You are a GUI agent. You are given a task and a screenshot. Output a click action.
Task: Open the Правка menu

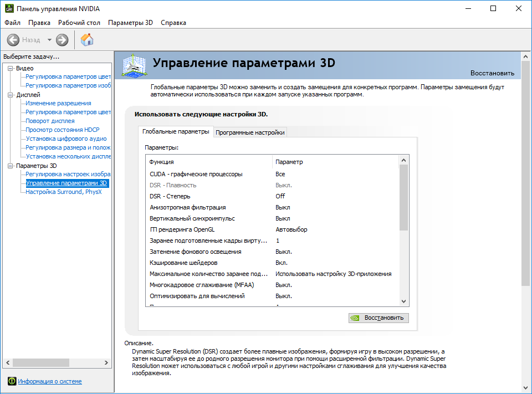pos(39,23)
